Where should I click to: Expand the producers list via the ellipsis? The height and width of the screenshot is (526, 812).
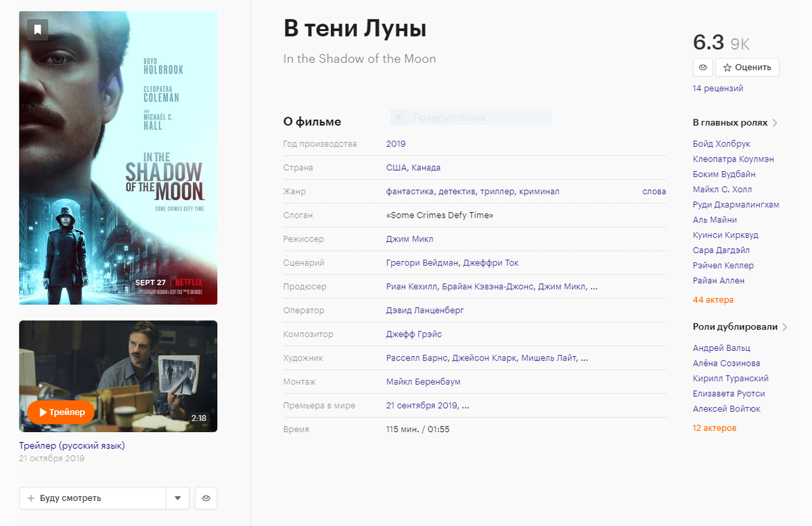tap(594, 287)
